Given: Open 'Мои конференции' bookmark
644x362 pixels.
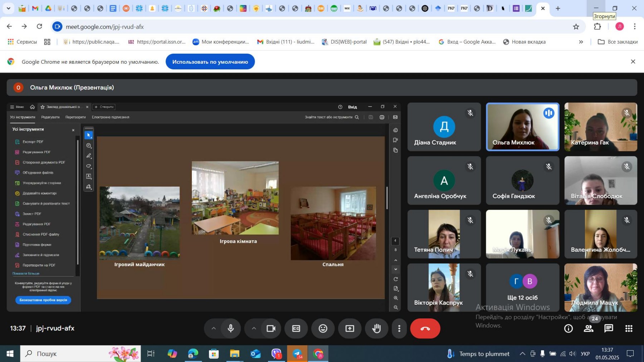Looking at the screenshot, I should coord(221,42).
